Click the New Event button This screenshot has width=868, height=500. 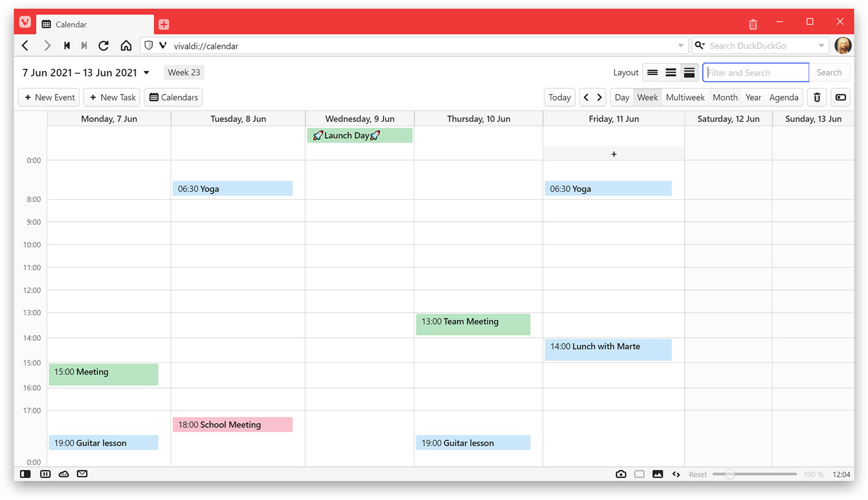point(48,97)
